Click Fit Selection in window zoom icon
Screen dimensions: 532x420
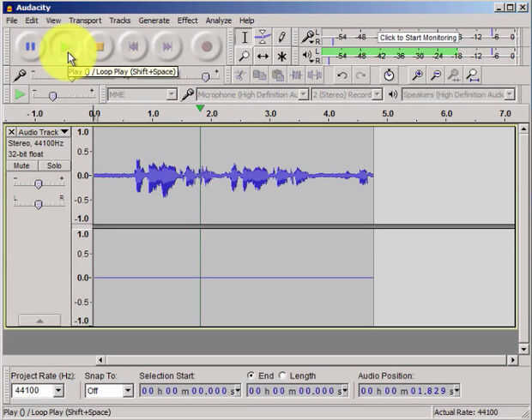pos(454,75)
